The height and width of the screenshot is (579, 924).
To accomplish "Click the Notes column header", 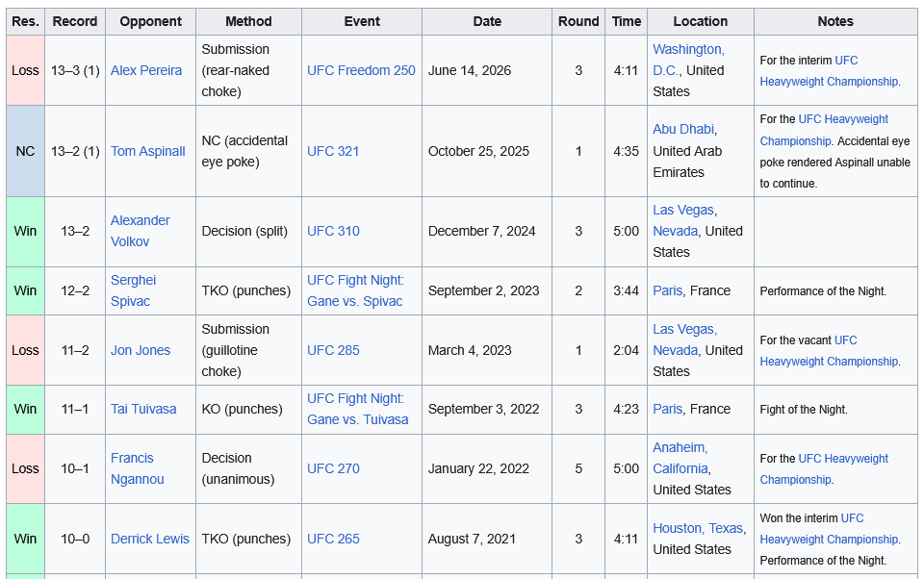I will (x=835, y=22).
